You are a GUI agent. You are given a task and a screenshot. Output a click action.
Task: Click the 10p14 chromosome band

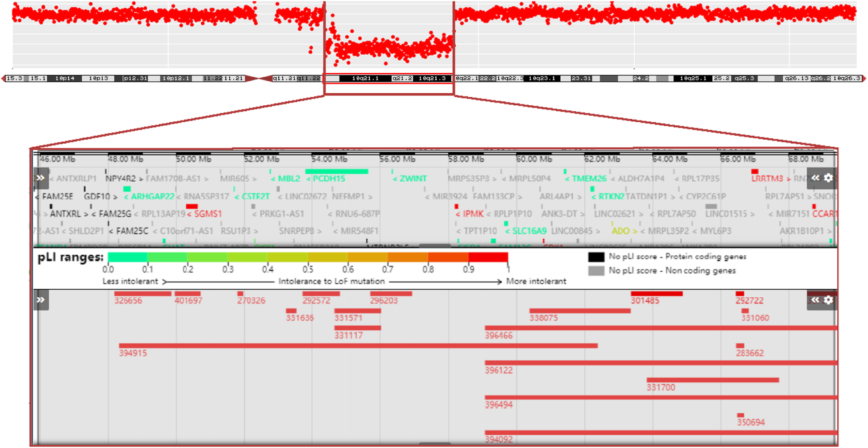coord(65,79)
